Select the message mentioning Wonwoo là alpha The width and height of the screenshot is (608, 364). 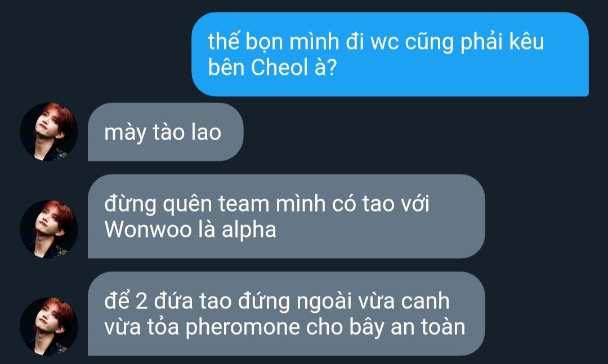click(x=286, y=216)
